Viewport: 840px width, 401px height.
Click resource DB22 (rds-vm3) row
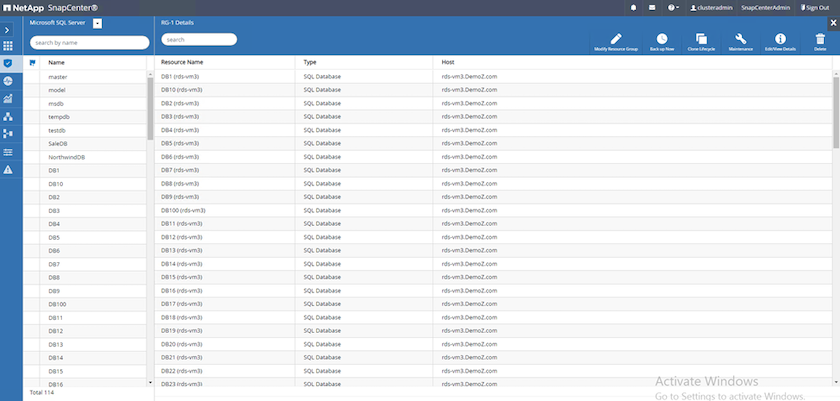[x=493, y=370]
